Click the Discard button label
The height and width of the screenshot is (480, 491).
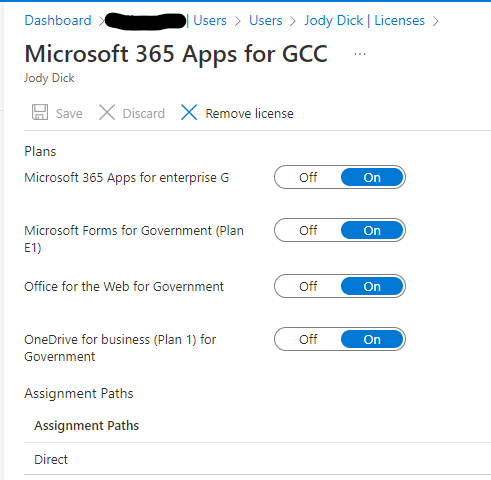(144, 113)
